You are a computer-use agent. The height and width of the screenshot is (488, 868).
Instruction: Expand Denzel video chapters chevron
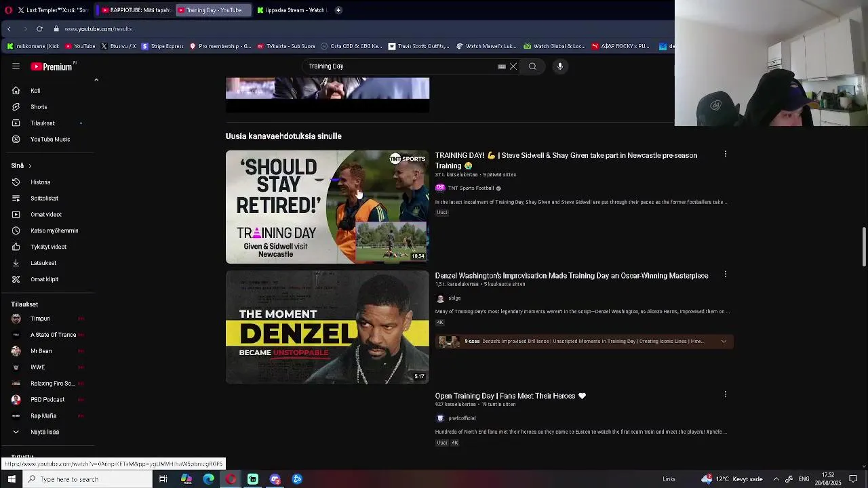724,342
